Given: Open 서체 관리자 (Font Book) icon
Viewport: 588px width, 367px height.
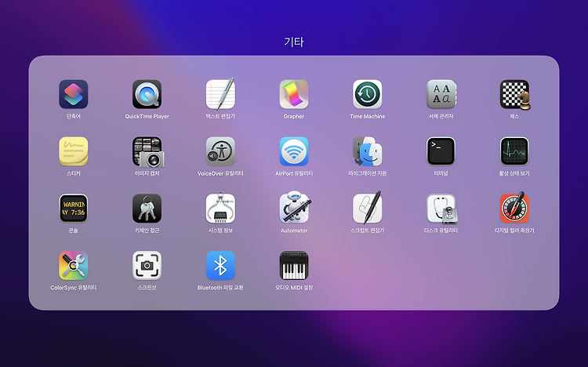Looking at the screenshot, I should (x=441, y=94).
